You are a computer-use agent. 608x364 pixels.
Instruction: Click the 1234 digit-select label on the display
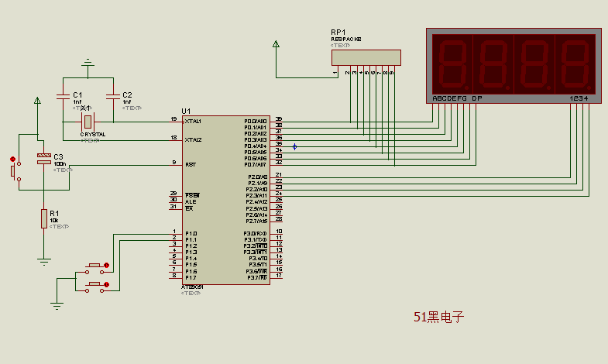coord(579,98)
